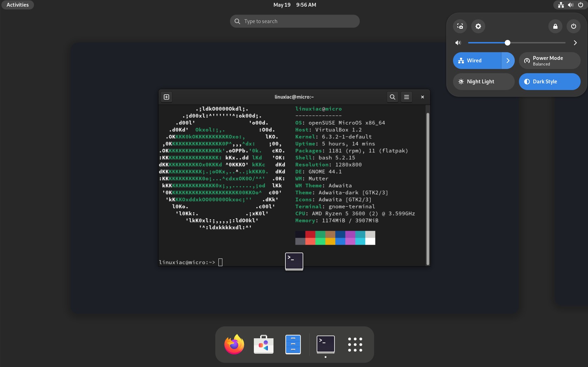Open the Files manager in the dock

[x=293, y=345]
